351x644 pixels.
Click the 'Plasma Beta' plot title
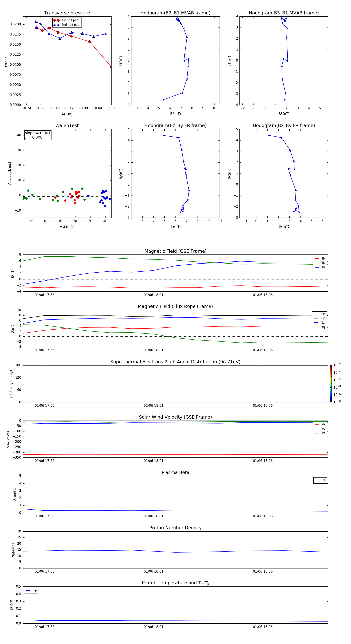175,473
